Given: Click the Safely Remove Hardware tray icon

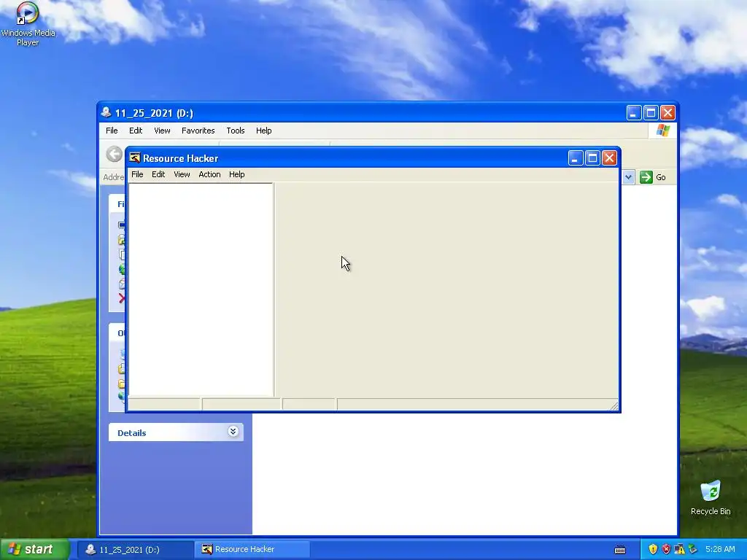Looking at the screenshot, I should [x=692, y=549].
